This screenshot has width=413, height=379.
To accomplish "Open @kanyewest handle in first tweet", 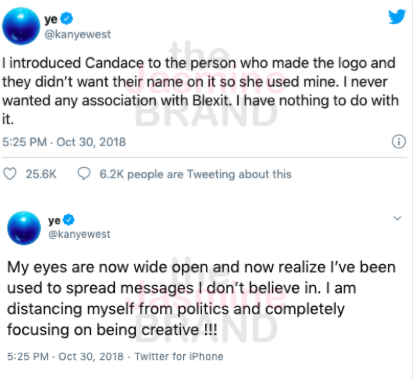I will point(78,34).
